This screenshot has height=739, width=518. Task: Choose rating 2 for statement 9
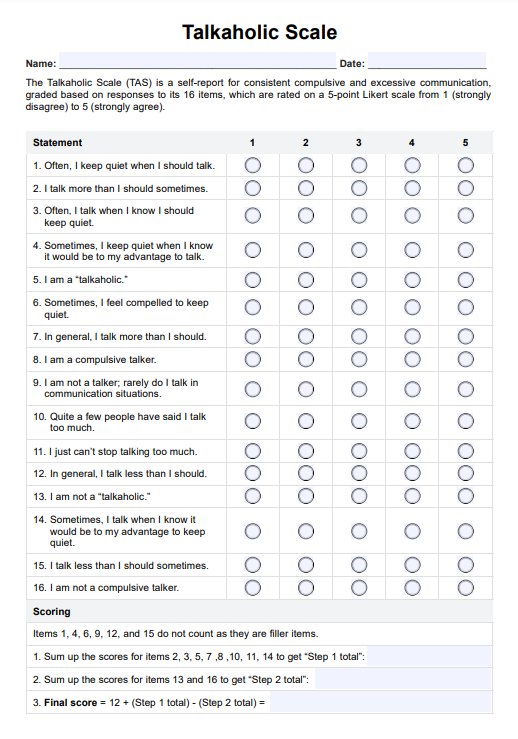tap(306, 389)
